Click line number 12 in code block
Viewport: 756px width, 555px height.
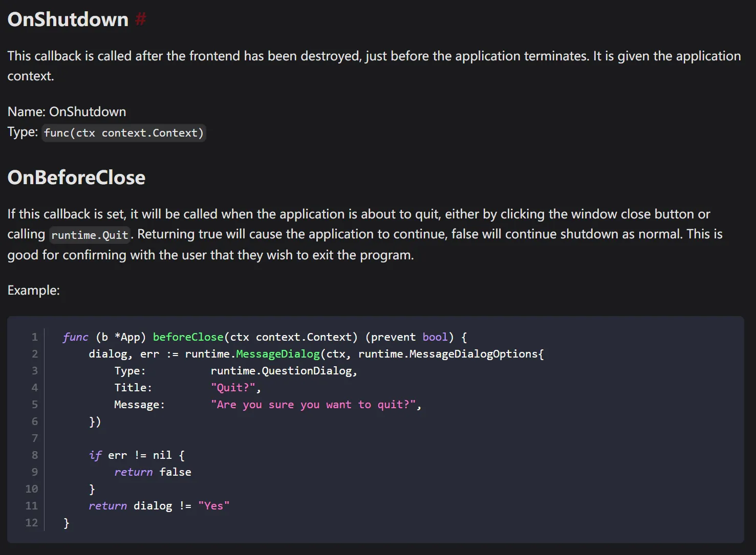[x=32, y=523]
